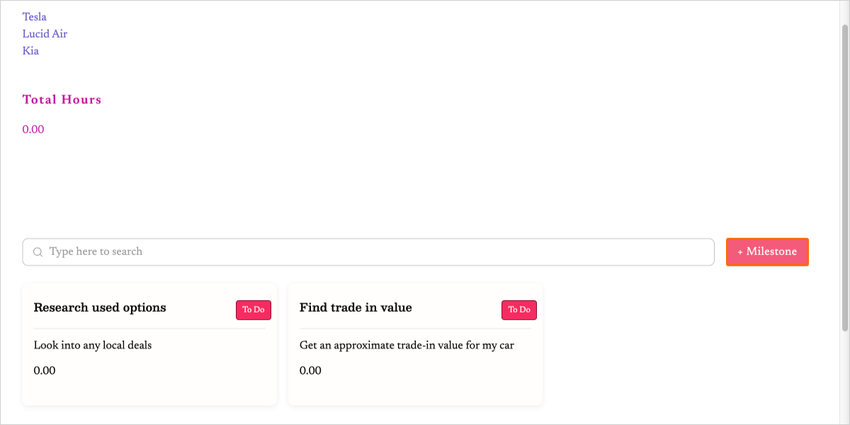850x425 pixels.
Task: Click the magnifier icon in search bar
Action: tap(38, 252)
